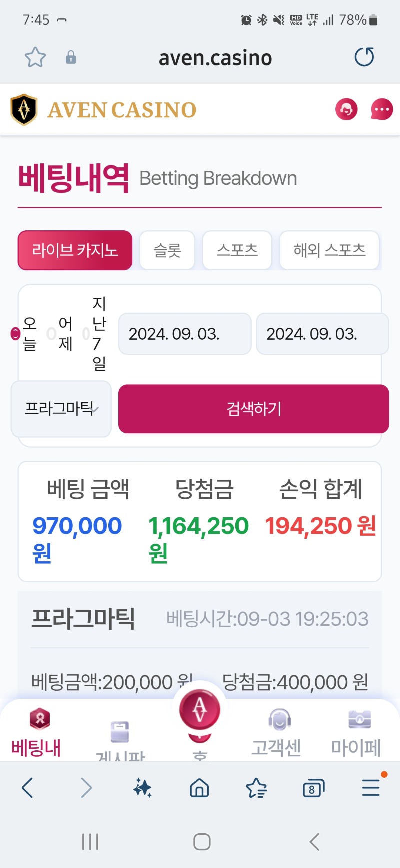
Task: Open the customer support agent icon in the header
Action: pyautogui.click(x=346, y=109)
